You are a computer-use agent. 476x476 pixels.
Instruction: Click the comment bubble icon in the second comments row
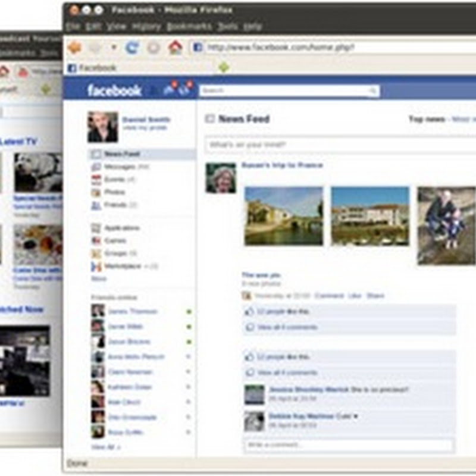click(x=249, y=373)
